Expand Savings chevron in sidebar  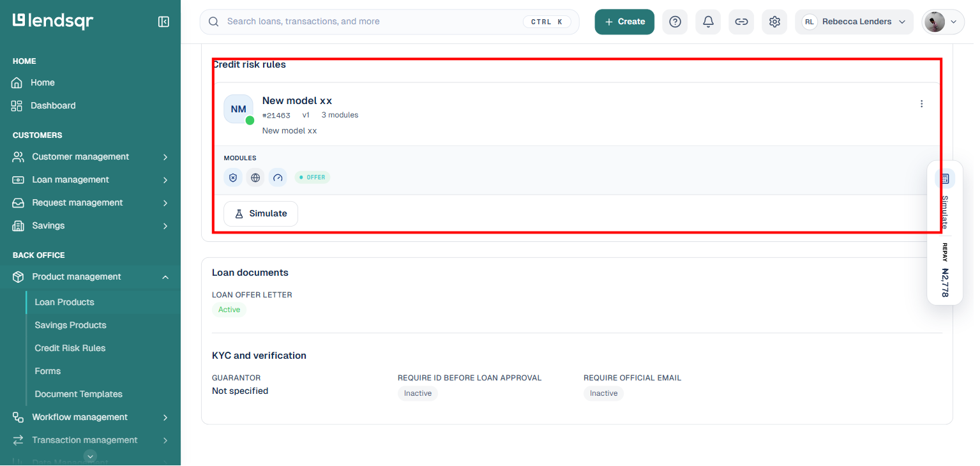tap(165, 226)
